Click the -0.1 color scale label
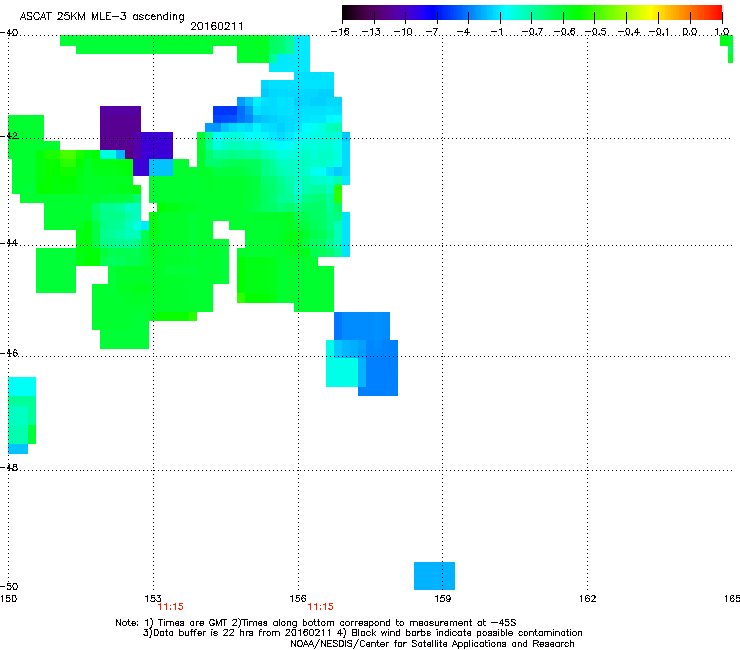Viewport: 740px width, 650px height. point(660,32)
